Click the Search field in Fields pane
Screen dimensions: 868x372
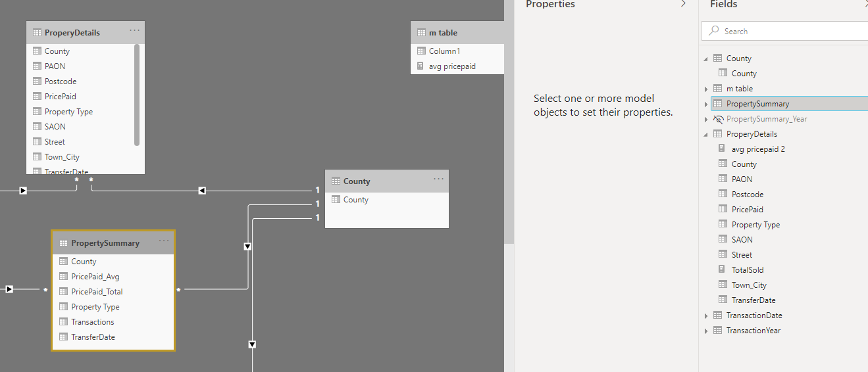[785, 31]
